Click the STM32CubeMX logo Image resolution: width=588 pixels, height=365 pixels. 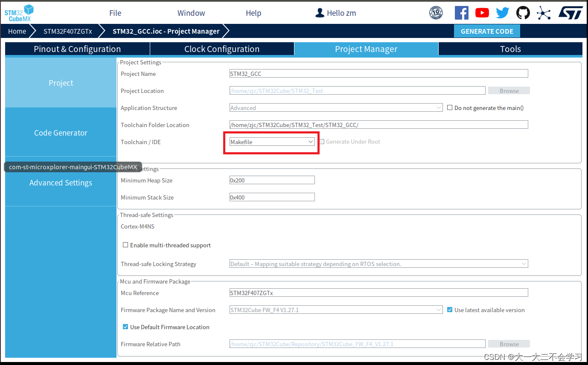[x=19, y=13]
